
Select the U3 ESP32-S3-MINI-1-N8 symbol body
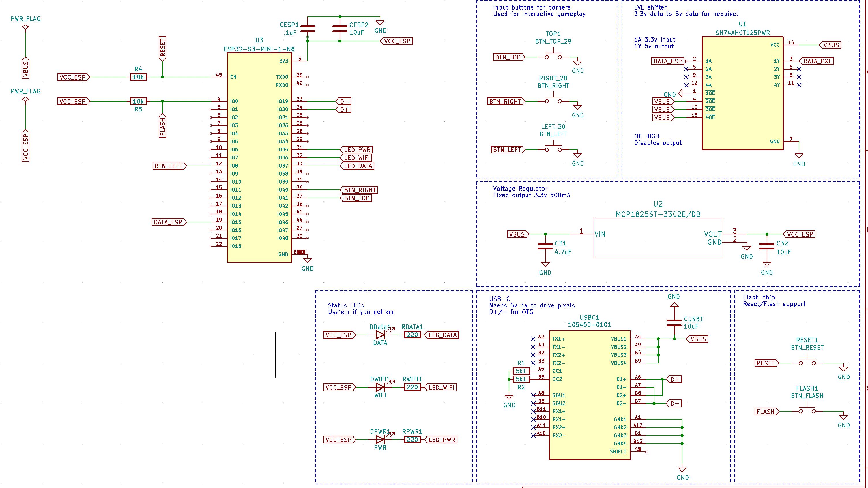[259, 157]
